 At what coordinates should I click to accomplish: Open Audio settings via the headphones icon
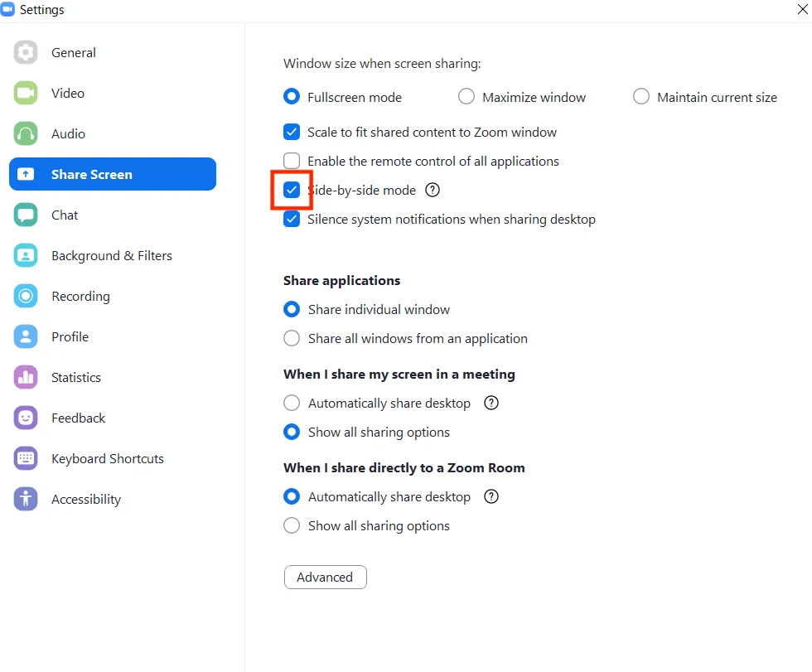coord(27,133)
